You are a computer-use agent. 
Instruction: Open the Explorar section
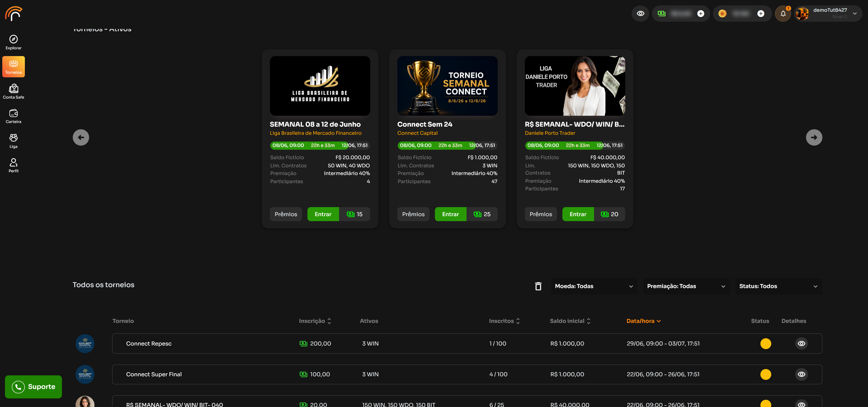(x=14, y=43)
